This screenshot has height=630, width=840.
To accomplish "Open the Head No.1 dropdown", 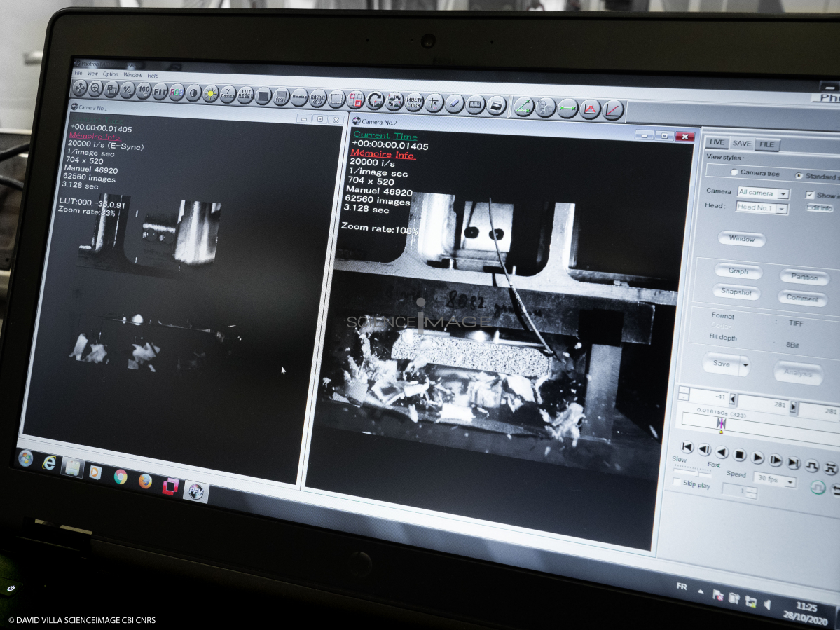I will pos(762,207).
